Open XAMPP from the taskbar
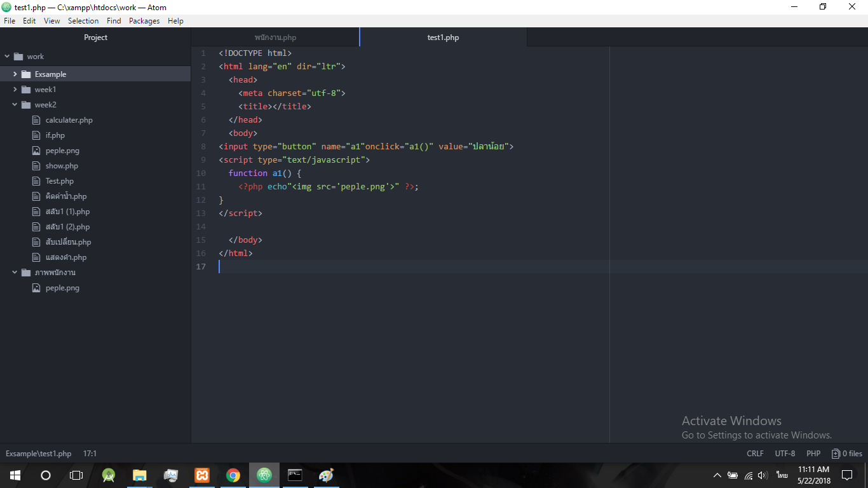The image size is (868, 488). point(202,475)
